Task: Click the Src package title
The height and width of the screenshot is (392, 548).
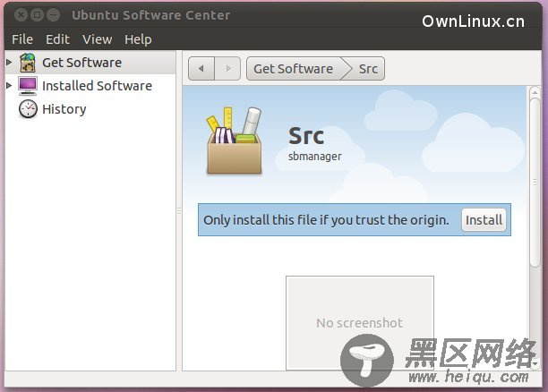Action: [x=306, y=135]
